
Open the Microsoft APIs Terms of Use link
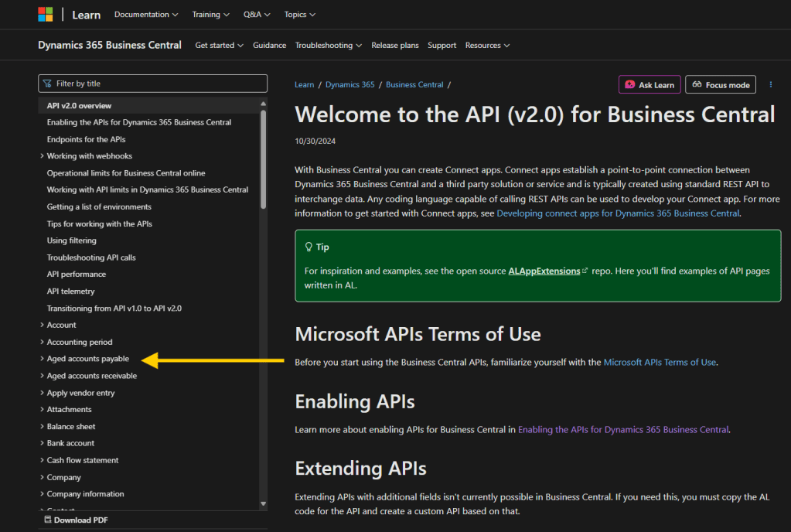click(660, 362)
